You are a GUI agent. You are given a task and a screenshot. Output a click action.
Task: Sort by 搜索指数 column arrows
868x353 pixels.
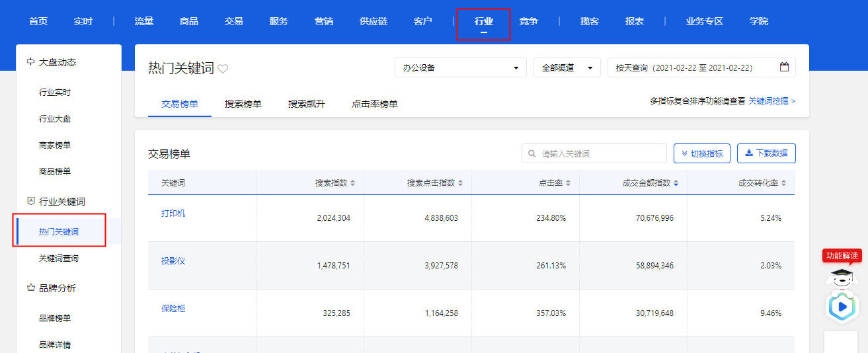353,183
